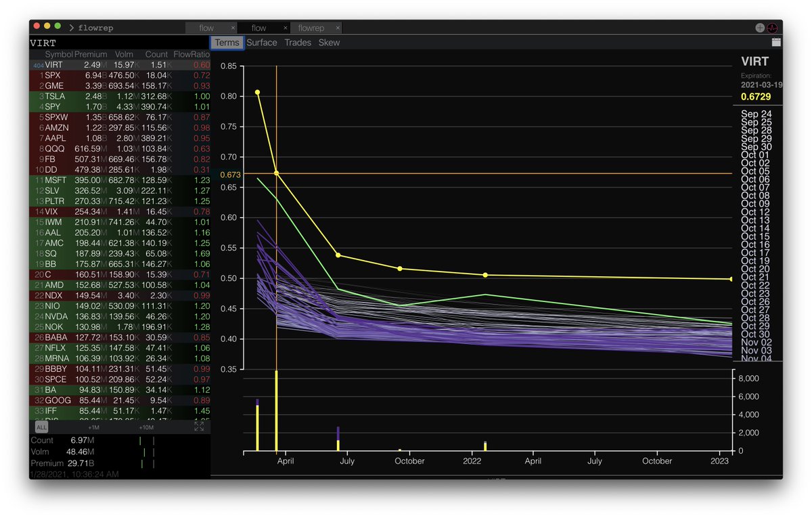Image resolution: width=812 pixels, height=518 pixels.
Task: Close the first flow tab
Action: pyautogui.click(x=233, y=28)
